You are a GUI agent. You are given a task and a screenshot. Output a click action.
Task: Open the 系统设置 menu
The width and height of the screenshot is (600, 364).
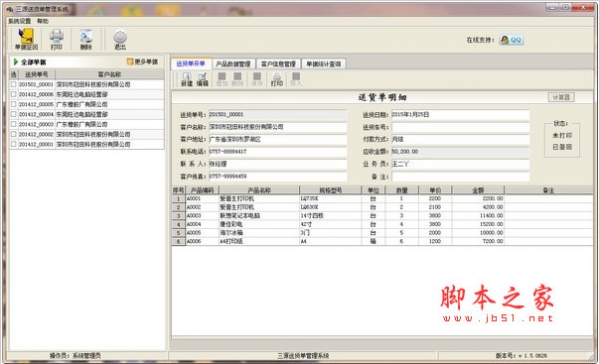pos(20,21)
